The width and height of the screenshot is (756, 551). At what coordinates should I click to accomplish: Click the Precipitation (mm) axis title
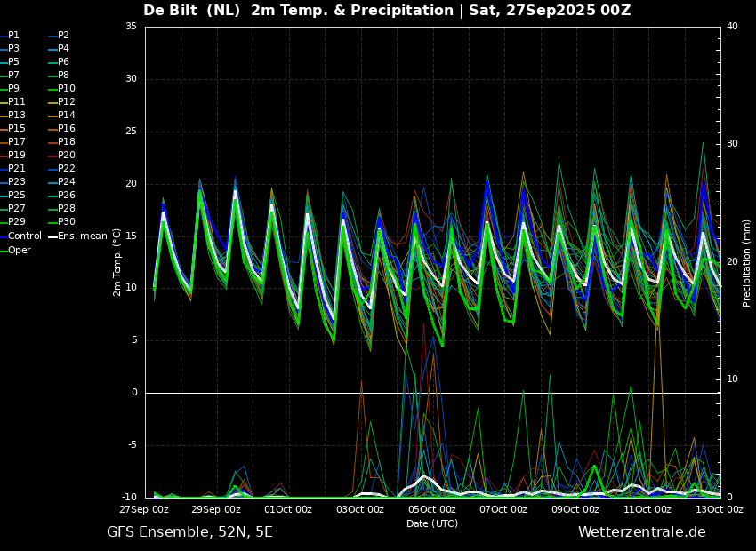click(x=747, y=262)
